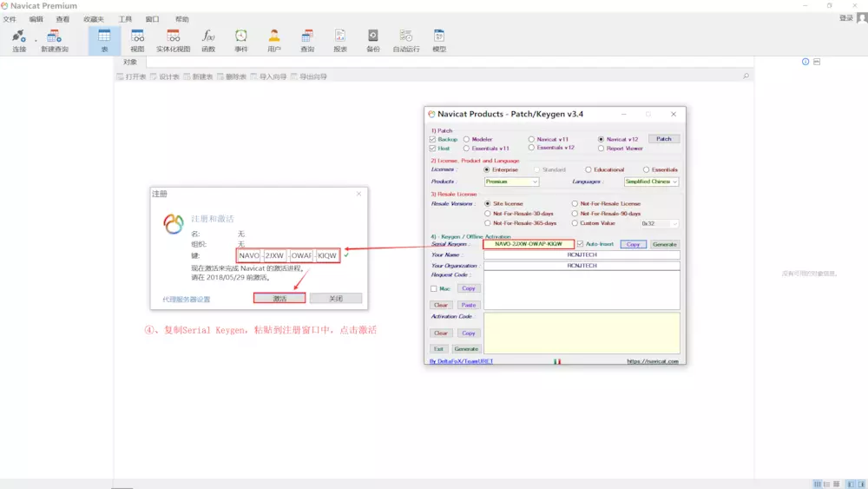The width and height of the screenshot is (868, 489).
Task: Select Not-For-Resale-30-days radio button
Action: click(488, 214)
